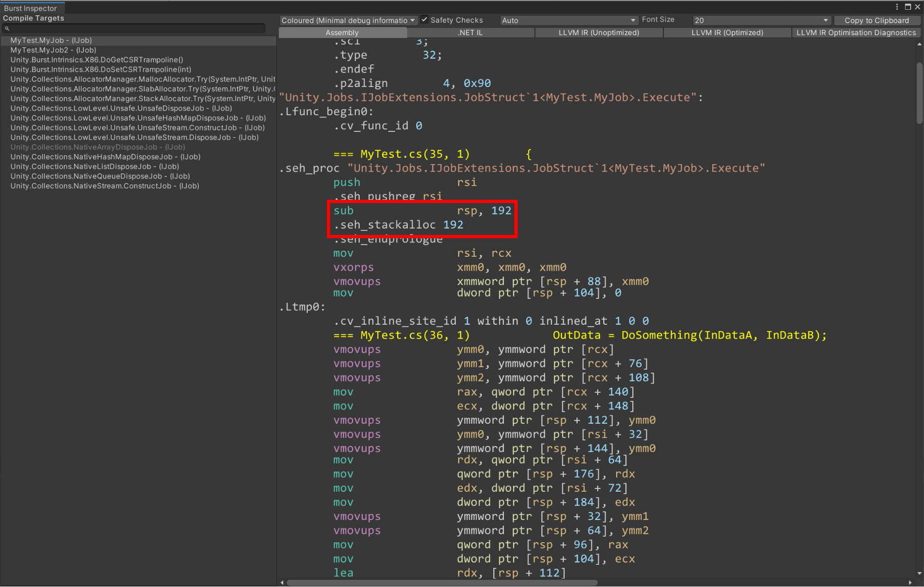Select NativeStream.ConstructJob - (IJob) target

click(138, 186)
